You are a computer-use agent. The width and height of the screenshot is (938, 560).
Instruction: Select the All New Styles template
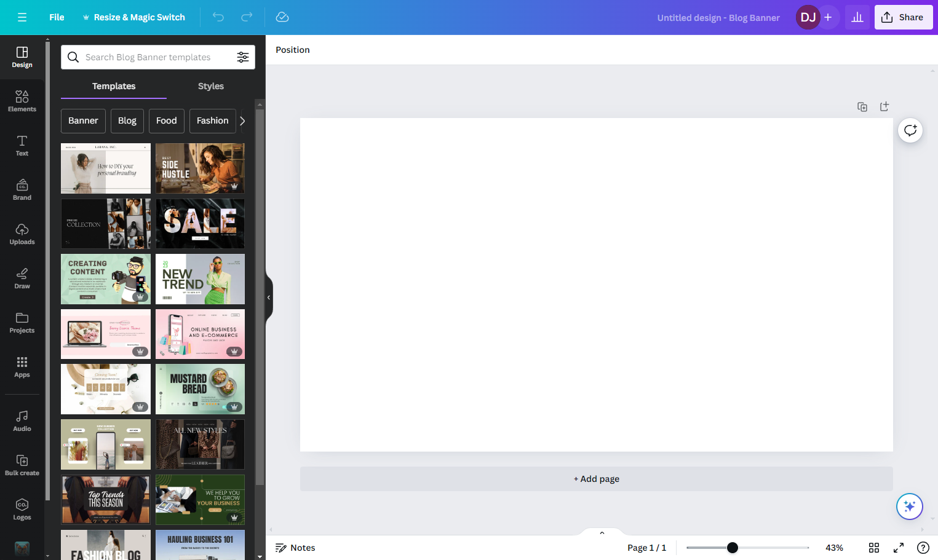(x=200, y=444)
